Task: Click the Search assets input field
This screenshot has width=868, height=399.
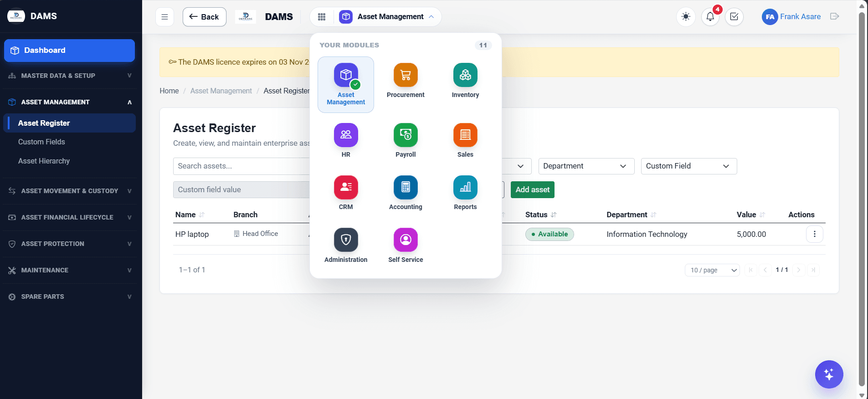Action: (x=241, y=166)
